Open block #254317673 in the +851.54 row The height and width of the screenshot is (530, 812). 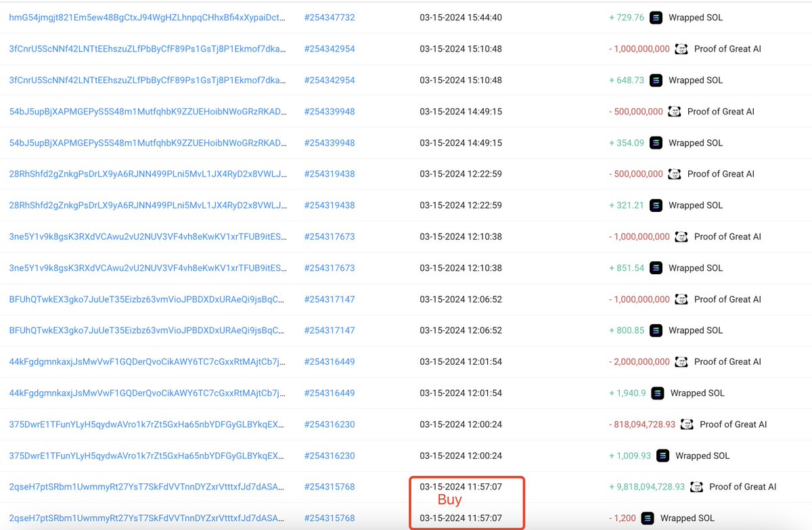tap(330, 268)
